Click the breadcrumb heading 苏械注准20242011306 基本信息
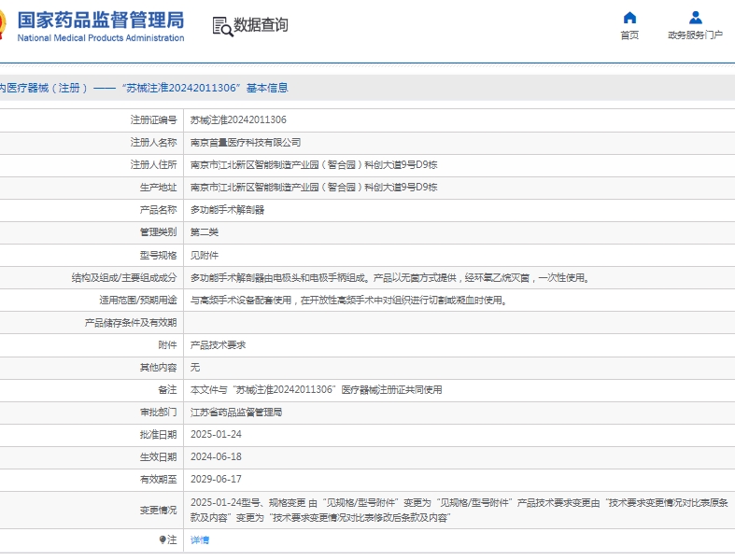735x560 pixels. (205, 88)
